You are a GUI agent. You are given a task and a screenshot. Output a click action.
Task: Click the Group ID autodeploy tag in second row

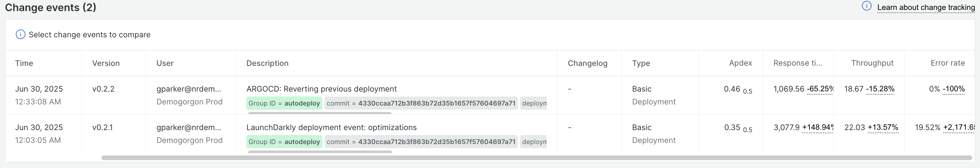click(284, 142)
